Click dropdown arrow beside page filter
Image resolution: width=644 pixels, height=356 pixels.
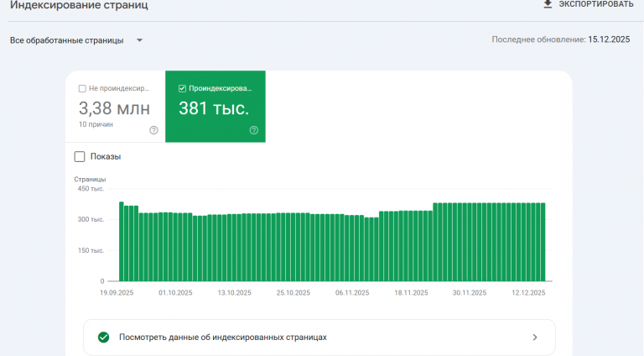pos(139,40)
